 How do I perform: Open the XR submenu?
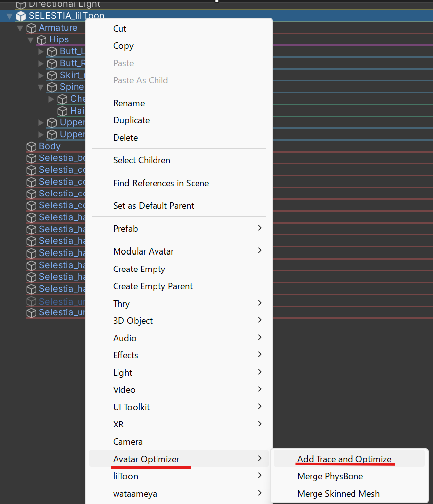(179, 425)
